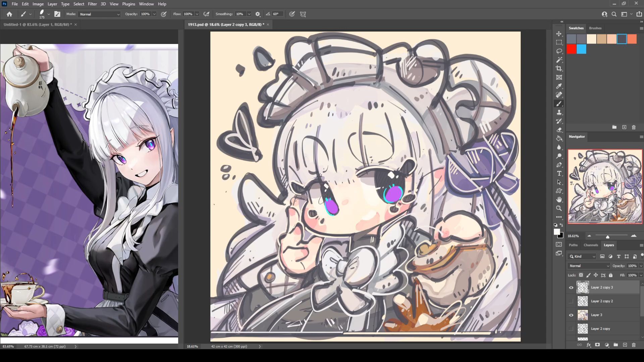Image resolution: width=644 pixels, height=362 pixels.
Task: Expand the layer Opacity dropdown arrow
Action: (x=641, y=266)
